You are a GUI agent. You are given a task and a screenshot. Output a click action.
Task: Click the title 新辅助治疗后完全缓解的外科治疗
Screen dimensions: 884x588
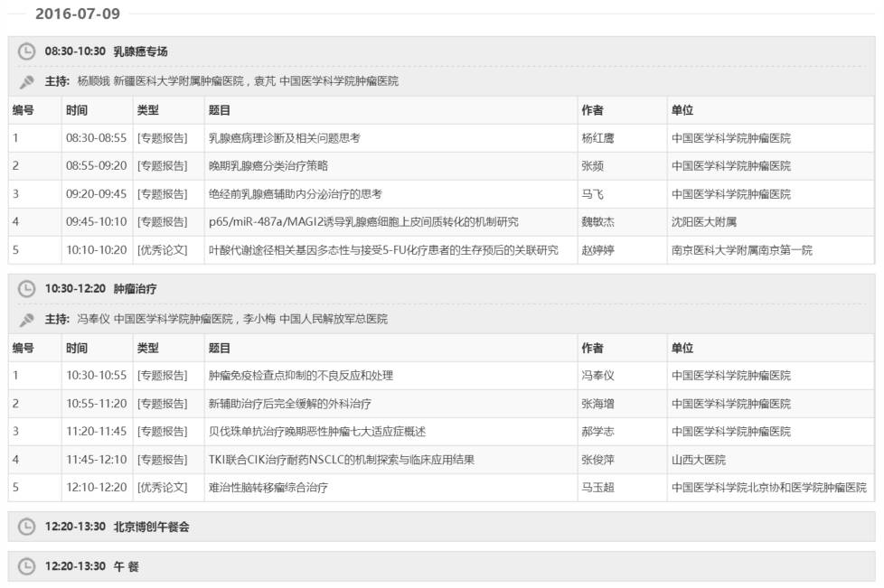point(290,403)
